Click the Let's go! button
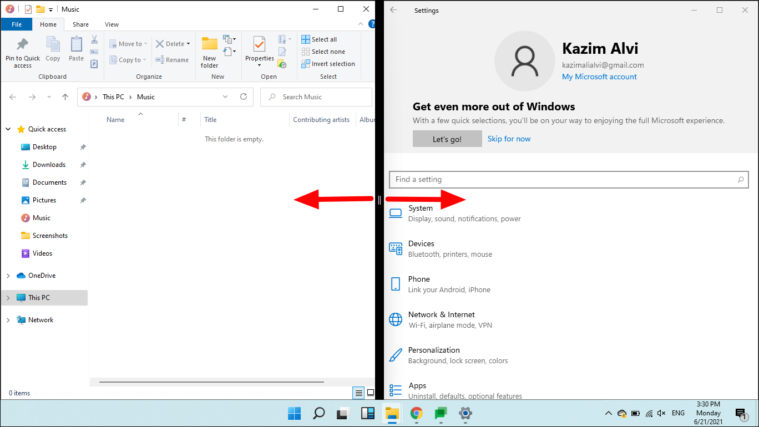Viewport: 759px width, 427px height. point(447,139)
